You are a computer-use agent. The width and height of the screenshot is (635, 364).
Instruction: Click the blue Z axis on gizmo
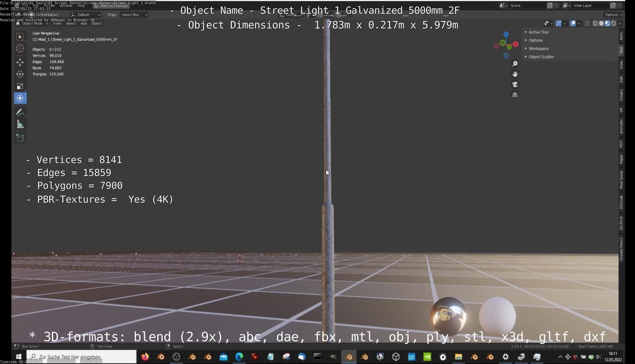[x=506, y=34]
